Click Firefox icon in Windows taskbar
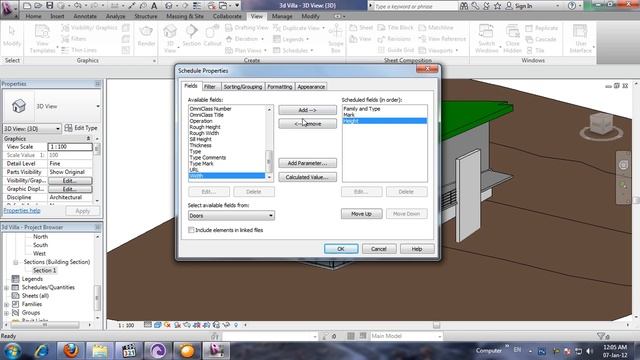Screen dimensions: 640x360 pos(71,351)
